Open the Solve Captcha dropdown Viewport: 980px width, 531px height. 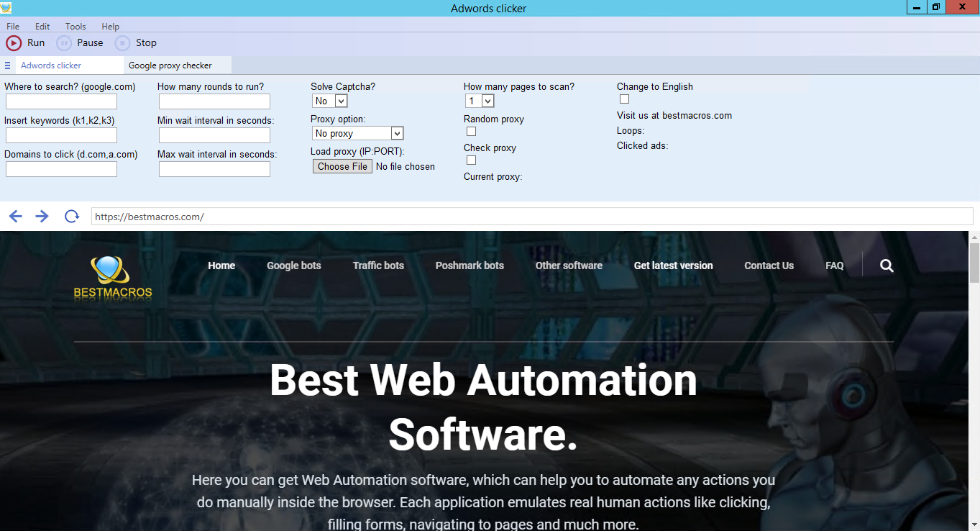(x=330, y=101)
